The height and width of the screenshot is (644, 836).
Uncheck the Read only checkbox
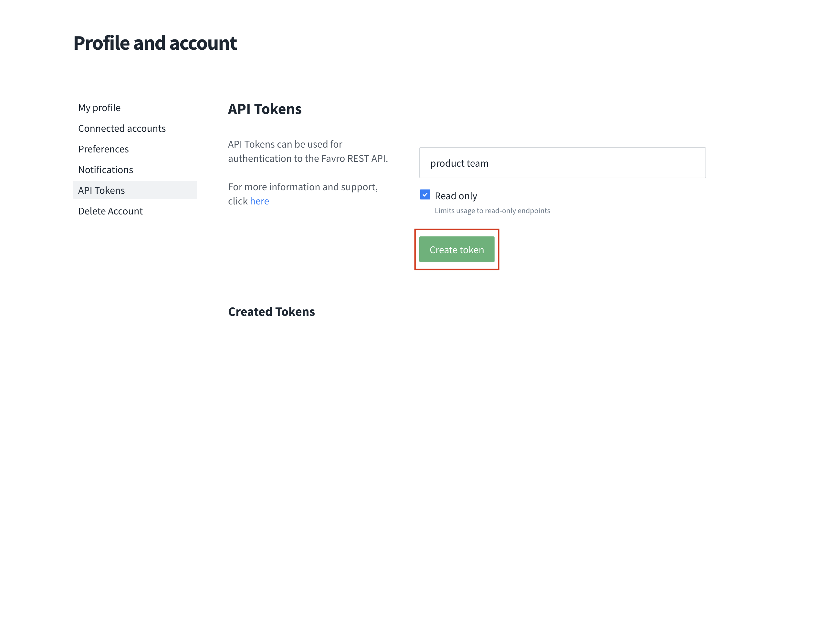(425, 195)
